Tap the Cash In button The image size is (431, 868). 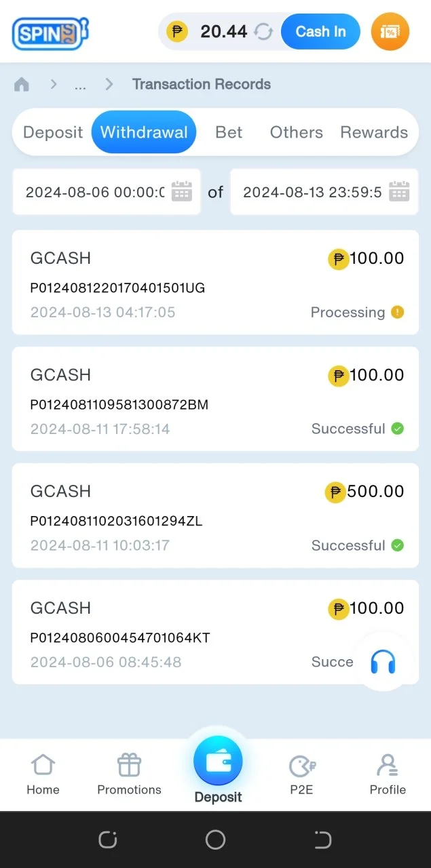(x=320, y=32)
